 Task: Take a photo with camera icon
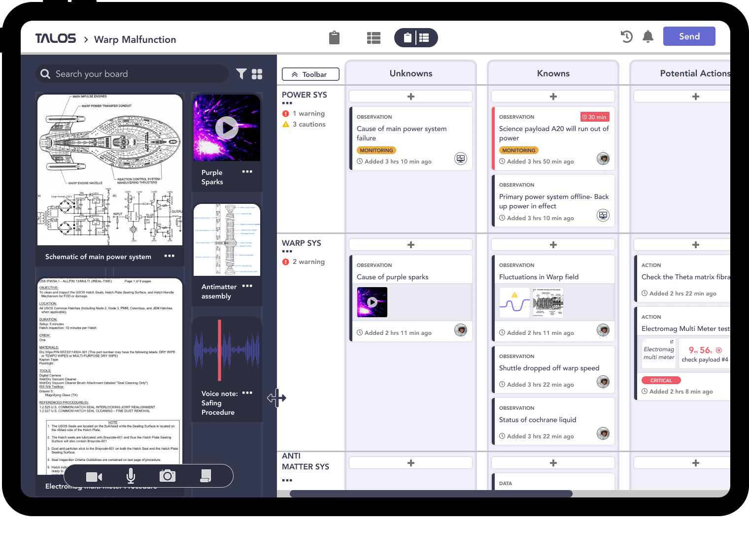pos(168,476)
